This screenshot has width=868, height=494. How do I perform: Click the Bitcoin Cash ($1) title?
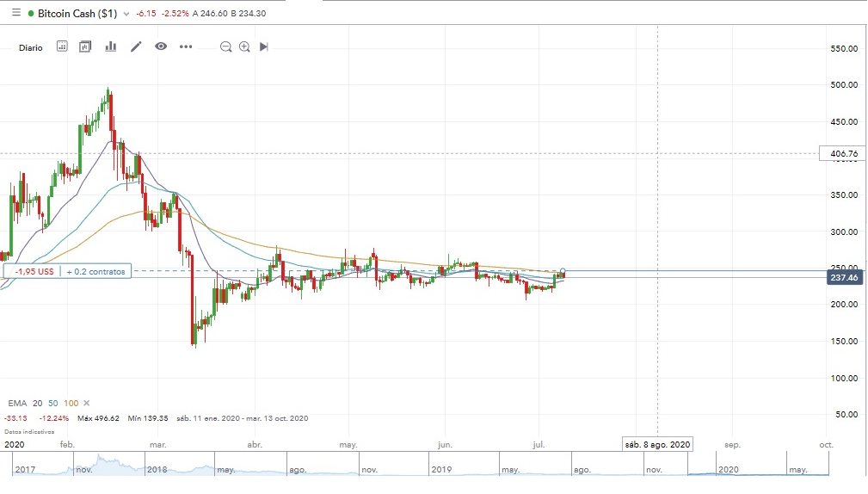(77, 13)
